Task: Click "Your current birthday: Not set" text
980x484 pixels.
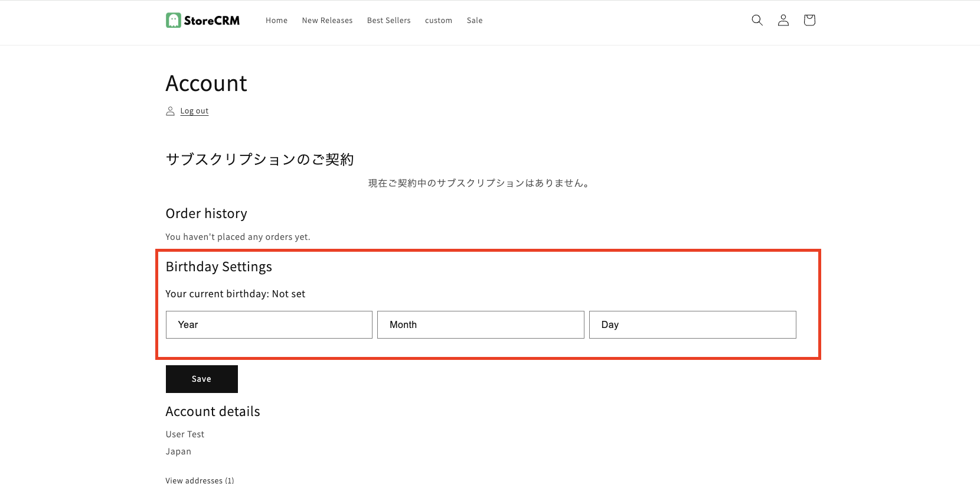Action: point(236,294)
